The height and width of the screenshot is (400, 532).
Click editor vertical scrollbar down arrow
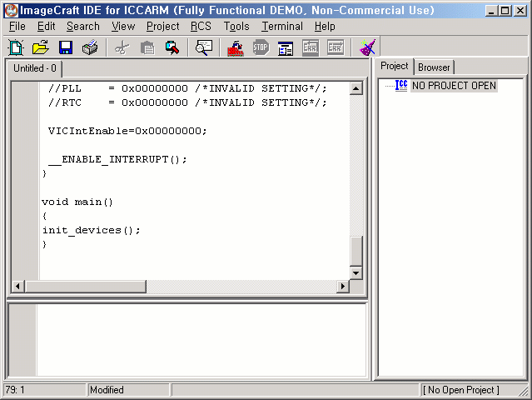355,272
